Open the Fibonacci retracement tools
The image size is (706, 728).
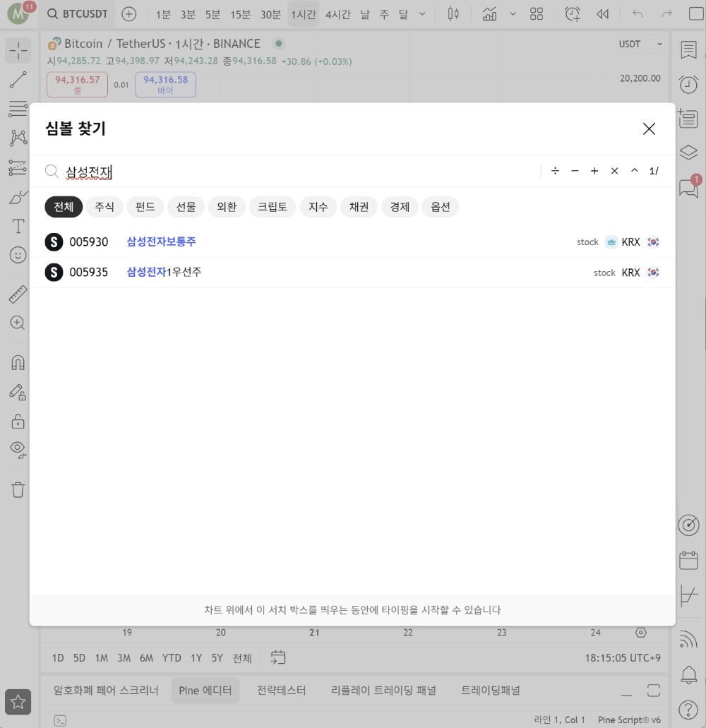pos(18,109)
